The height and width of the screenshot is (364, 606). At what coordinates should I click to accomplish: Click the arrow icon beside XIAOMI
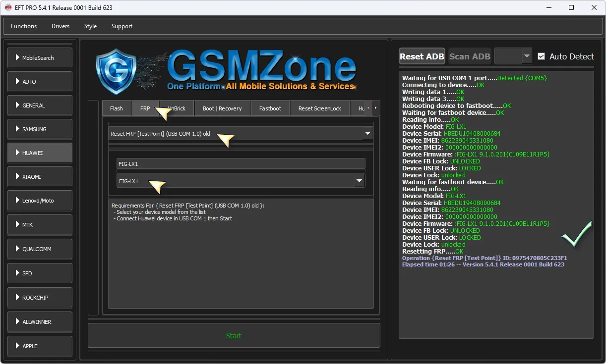tap(17, 177)
